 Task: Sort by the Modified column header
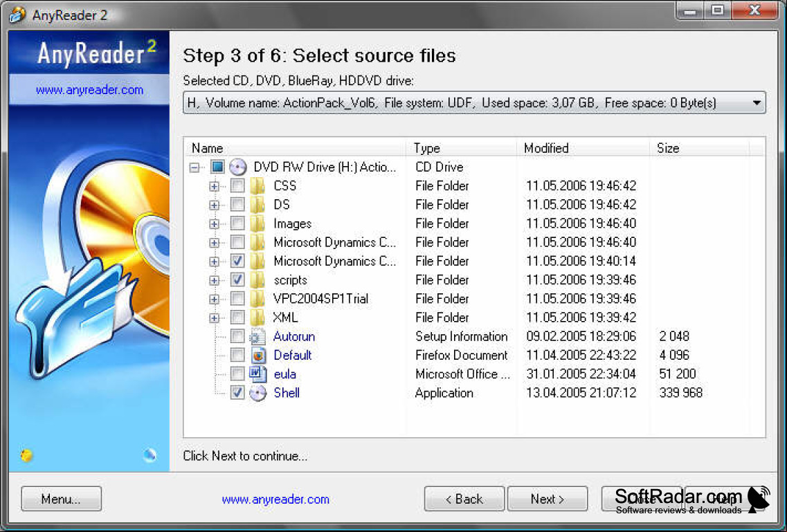click(x=584, y=148)
